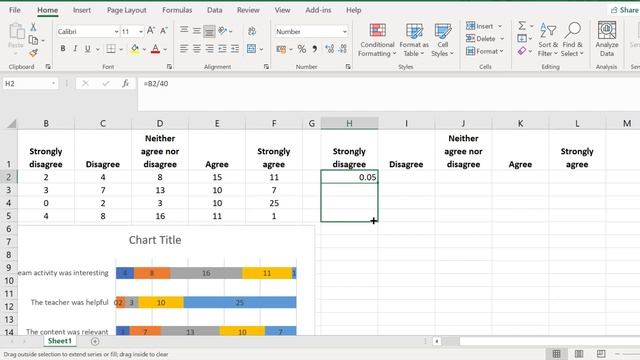Switch to the Review tab

248,10
